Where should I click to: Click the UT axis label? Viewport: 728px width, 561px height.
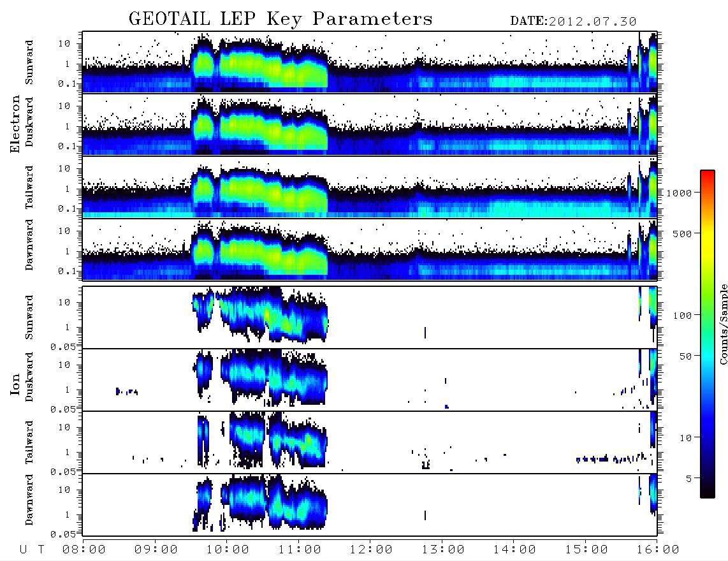pyautogui.click(x=33, y=550)
